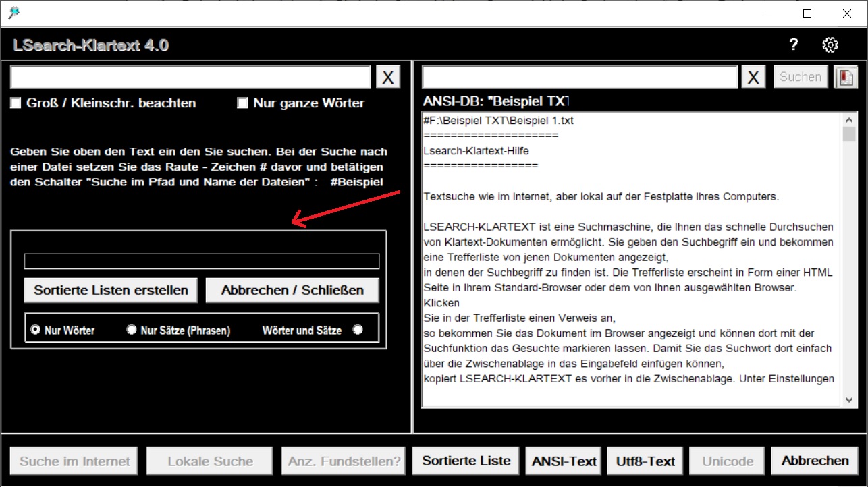Click the text pane scrollbar thumb

tap(849, 134)
